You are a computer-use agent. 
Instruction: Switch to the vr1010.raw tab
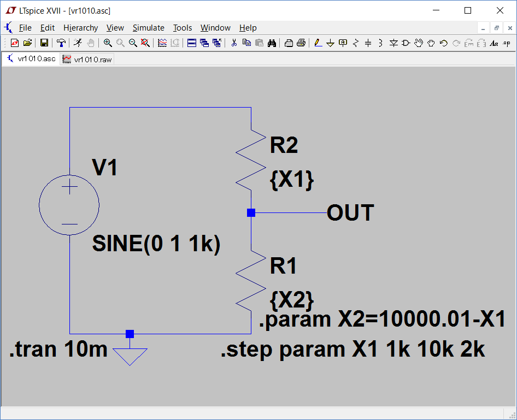(x=87, y=59)
